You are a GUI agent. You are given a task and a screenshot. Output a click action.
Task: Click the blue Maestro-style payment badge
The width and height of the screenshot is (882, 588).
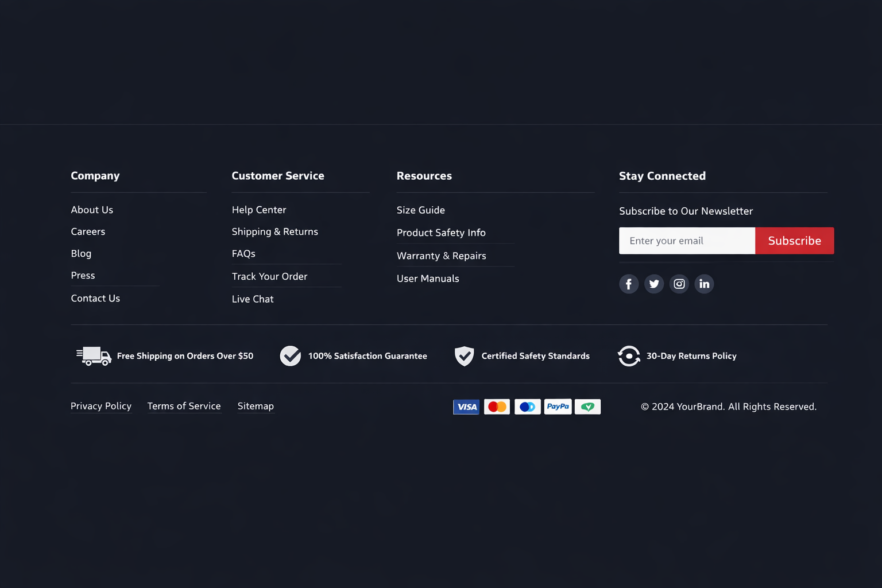[x=527, y=407]
